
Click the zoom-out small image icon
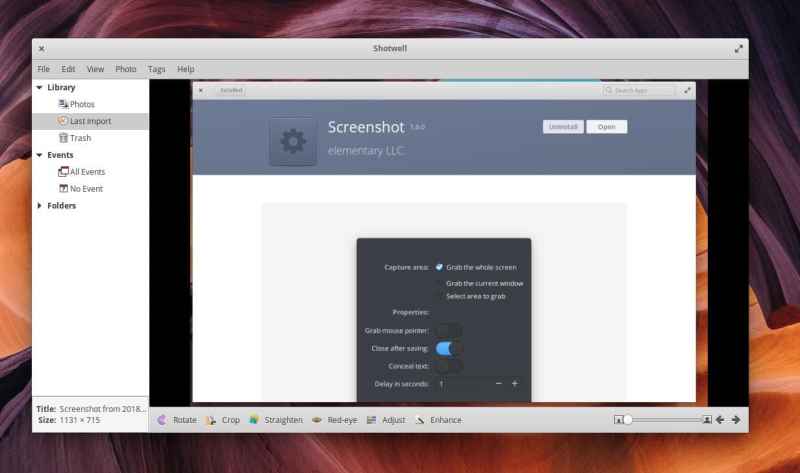[618, 420]
